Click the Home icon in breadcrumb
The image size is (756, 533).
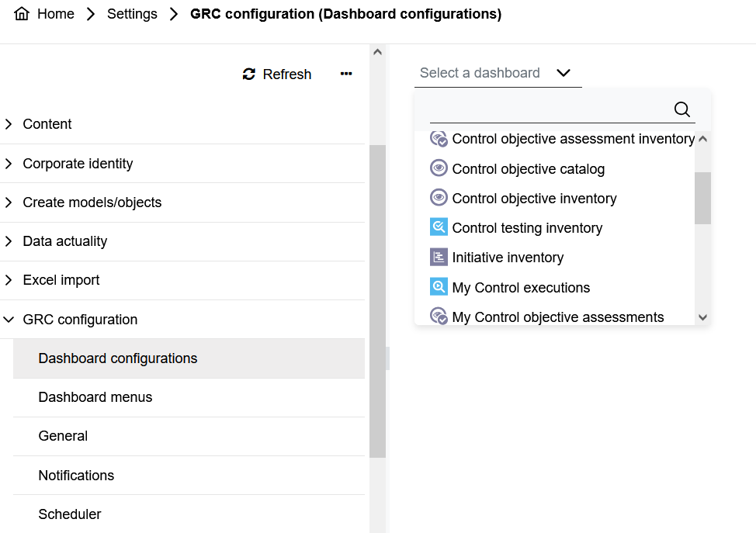point(22,14)
